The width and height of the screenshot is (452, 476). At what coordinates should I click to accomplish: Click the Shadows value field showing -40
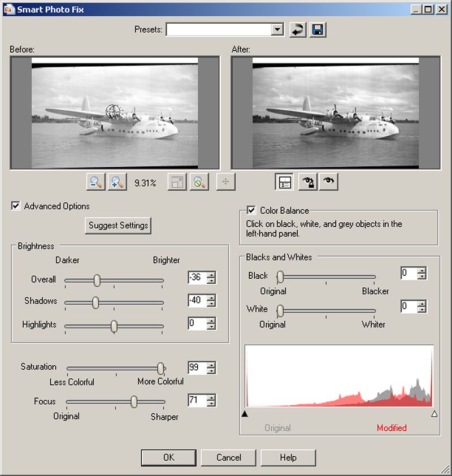point(197,300)
